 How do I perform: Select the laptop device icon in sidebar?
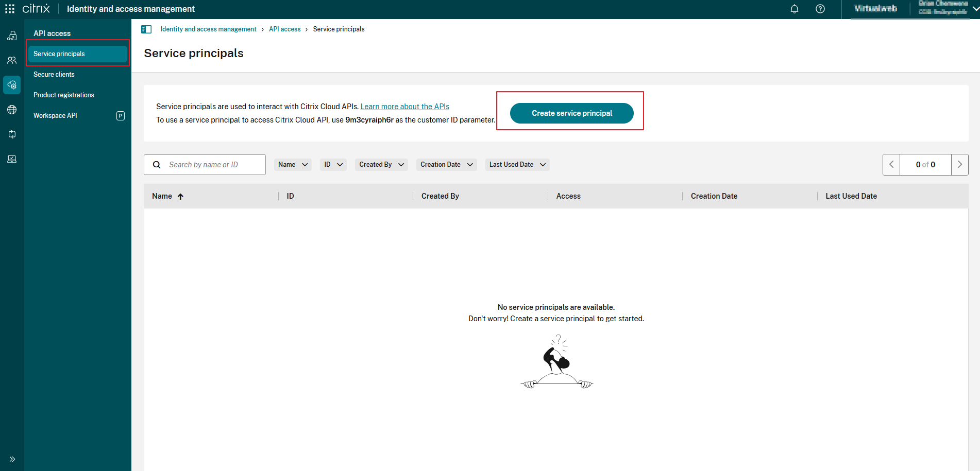pyautogui.click(x=12, y=159)
